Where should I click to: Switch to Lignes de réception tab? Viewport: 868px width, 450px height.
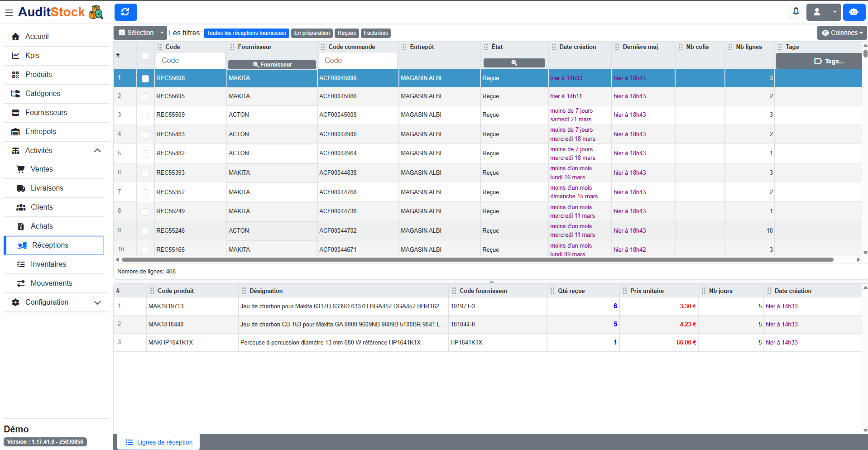pyautogui.click(x=159, y=442)
